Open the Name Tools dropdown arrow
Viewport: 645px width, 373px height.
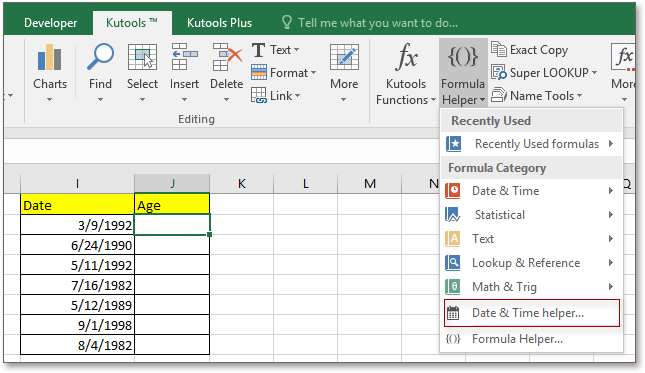[x=580, y=96]
